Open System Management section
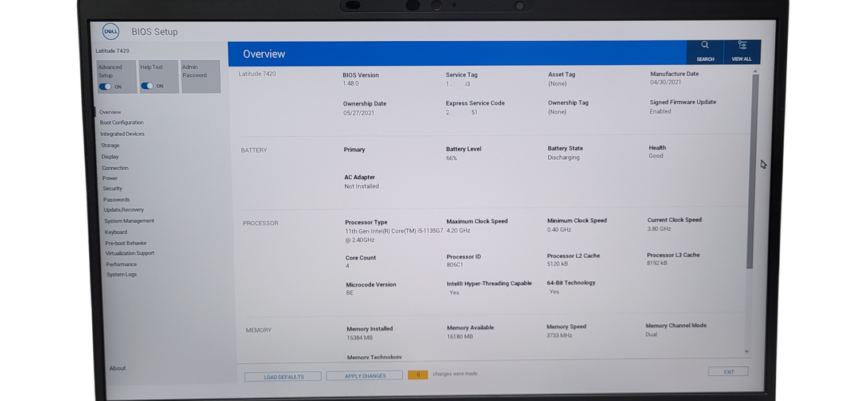 (x=129, y=221)
